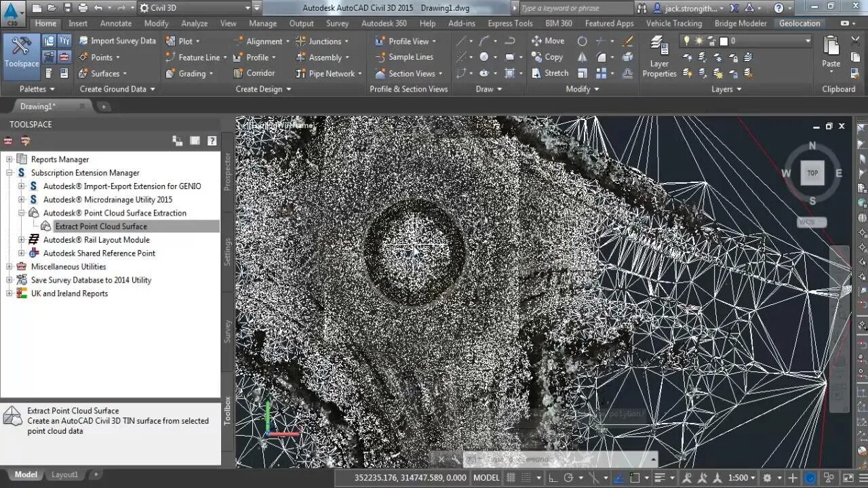Expand the Palettes panel

click(37, 89)
